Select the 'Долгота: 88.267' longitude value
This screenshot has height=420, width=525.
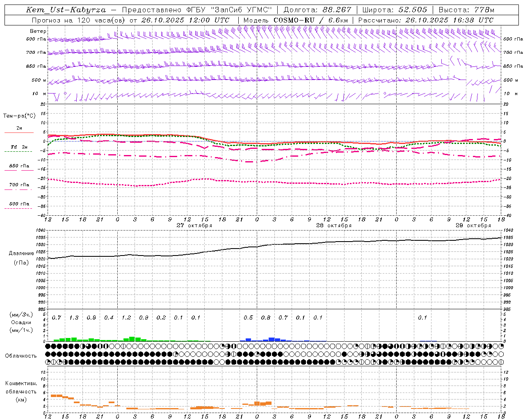[x=317, y=10]
